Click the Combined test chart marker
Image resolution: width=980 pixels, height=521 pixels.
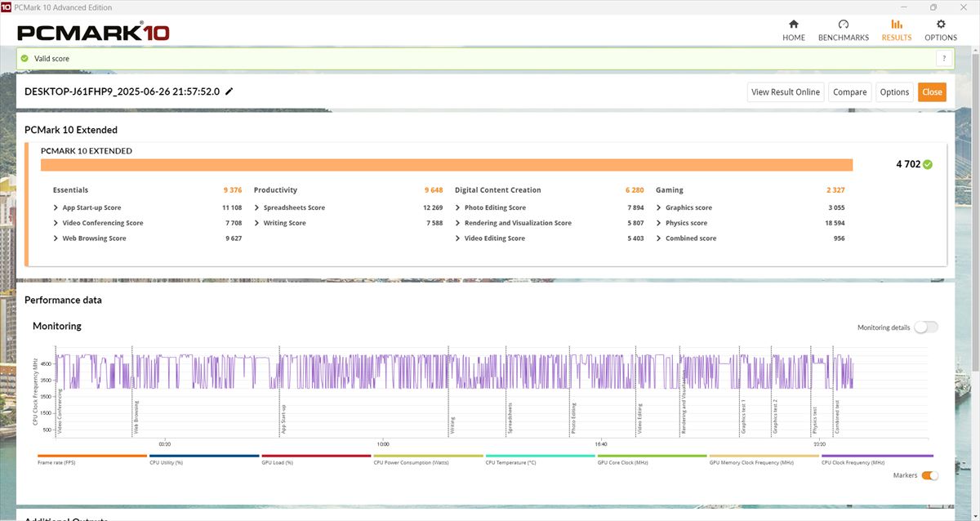(837, 416)
